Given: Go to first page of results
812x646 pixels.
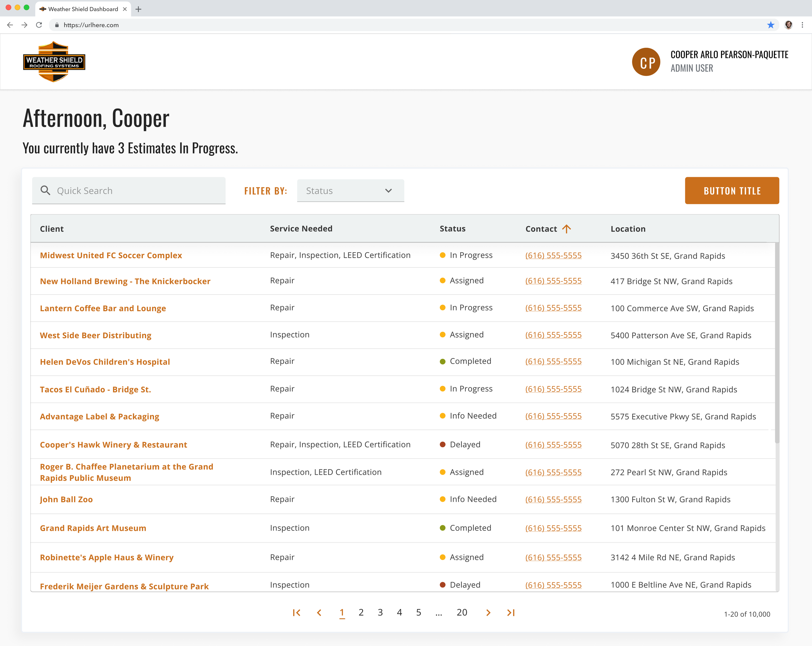Looking at the screenshot, I should [297, 613].
